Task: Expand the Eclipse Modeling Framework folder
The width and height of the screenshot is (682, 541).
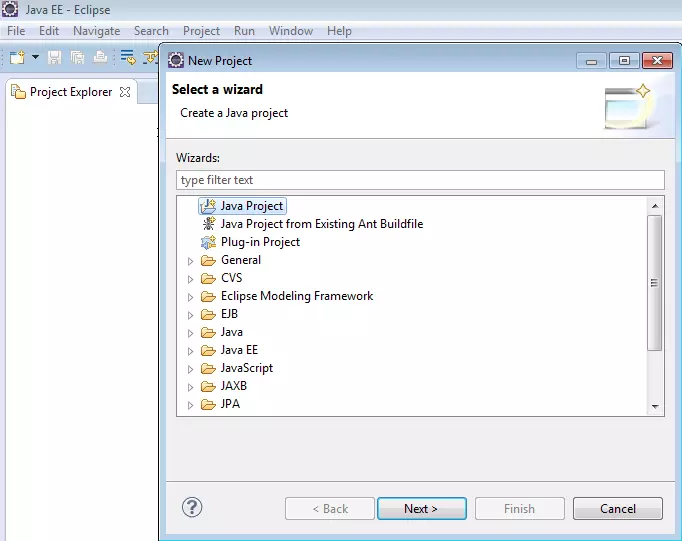Action: [x=190, y=297]
